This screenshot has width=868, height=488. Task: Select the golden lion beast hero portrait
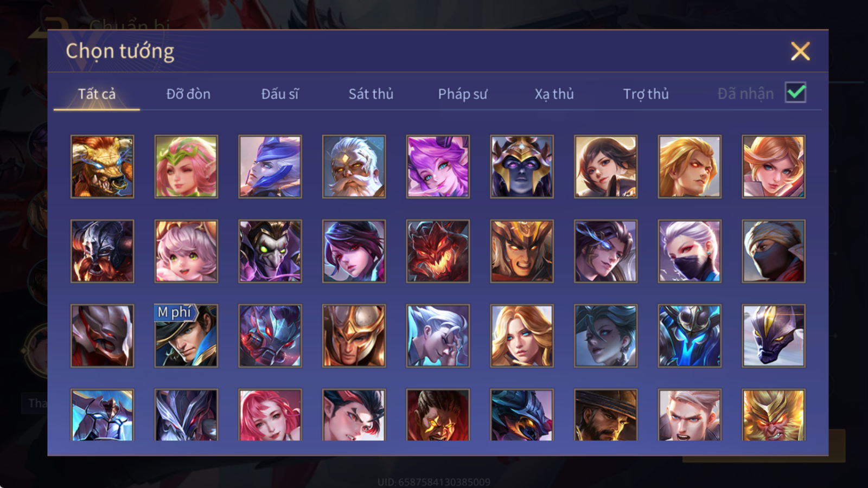pos(102,166)
